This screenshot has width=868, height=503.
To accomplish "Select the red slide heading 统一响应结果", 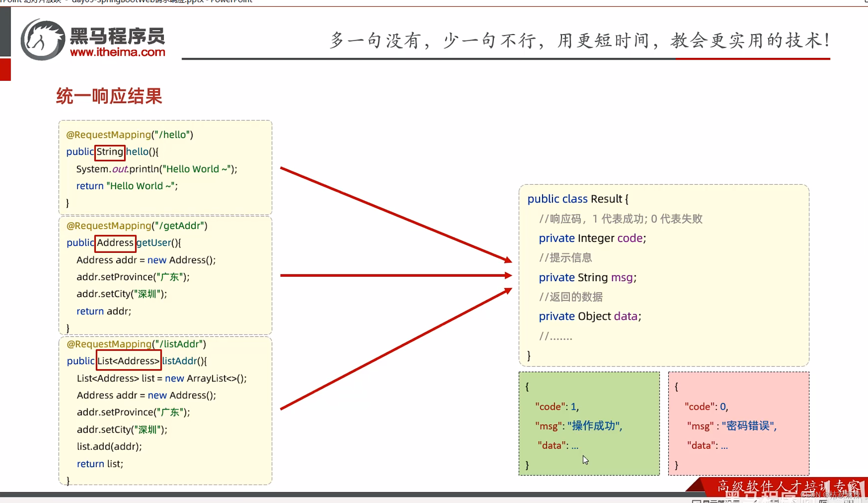I will 109,96.
